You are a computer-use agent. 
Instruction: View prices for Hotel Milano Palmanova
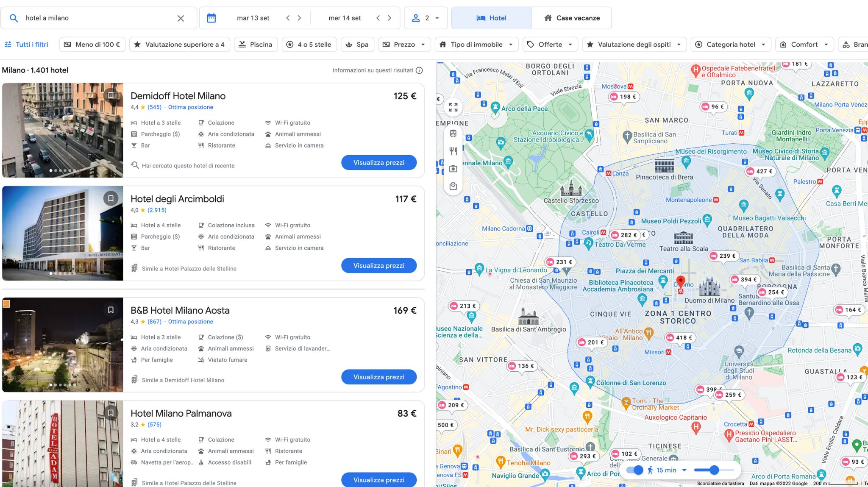coord(379,480)
